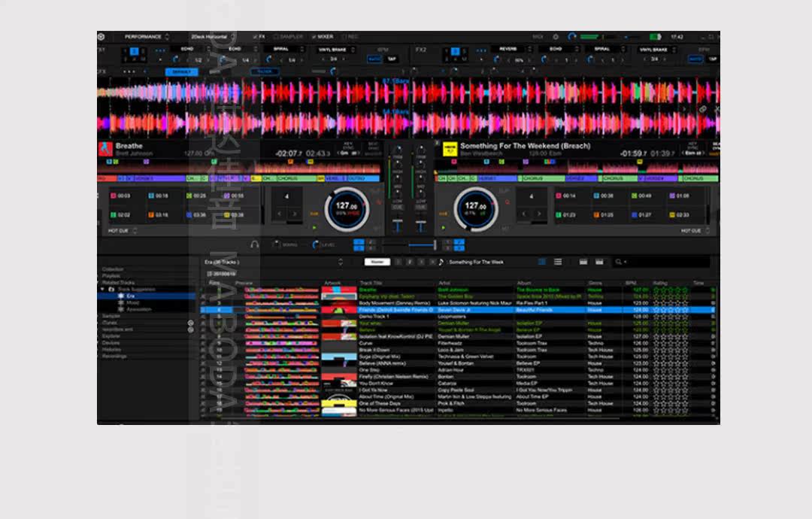Click the search magnifier icon in the browser
The height and width of the screenshot is (519, 812).
(618, 262)
